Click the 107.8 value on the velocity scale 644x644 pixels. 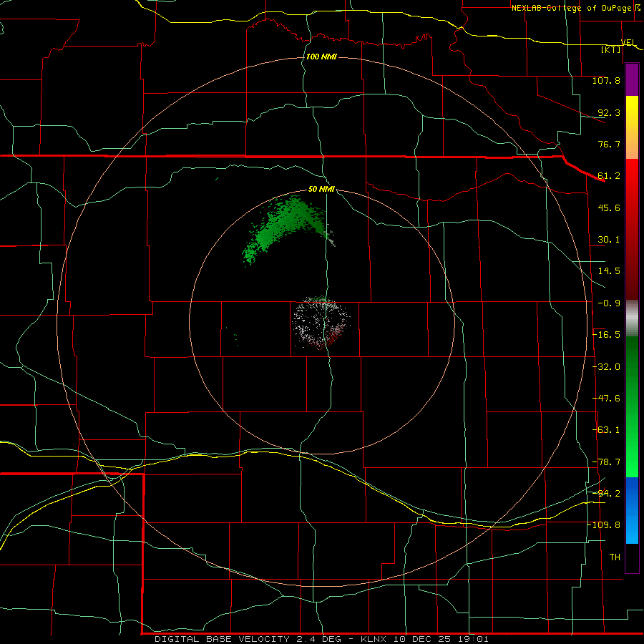click(606, 80)
